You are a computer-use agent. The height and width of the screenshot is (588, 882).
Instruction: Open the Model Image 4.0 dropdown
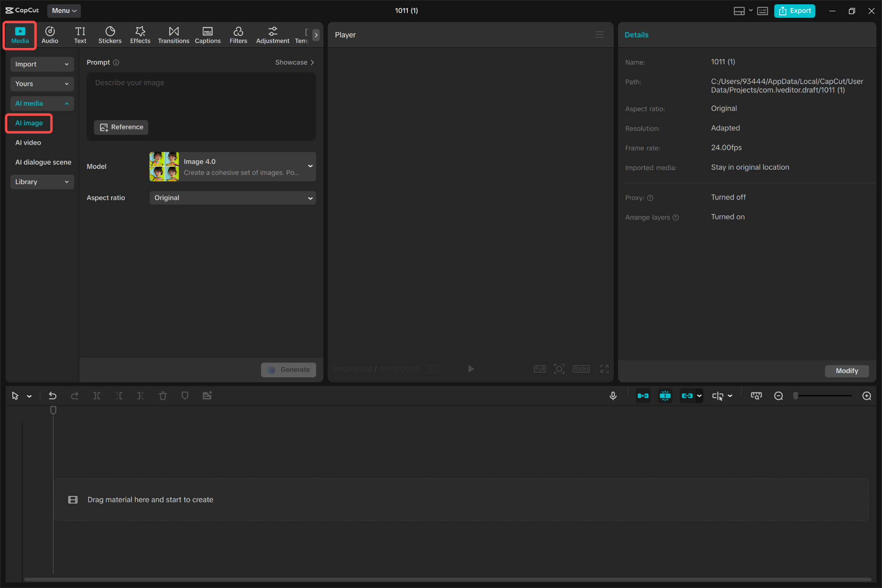(x=233, y=167)
